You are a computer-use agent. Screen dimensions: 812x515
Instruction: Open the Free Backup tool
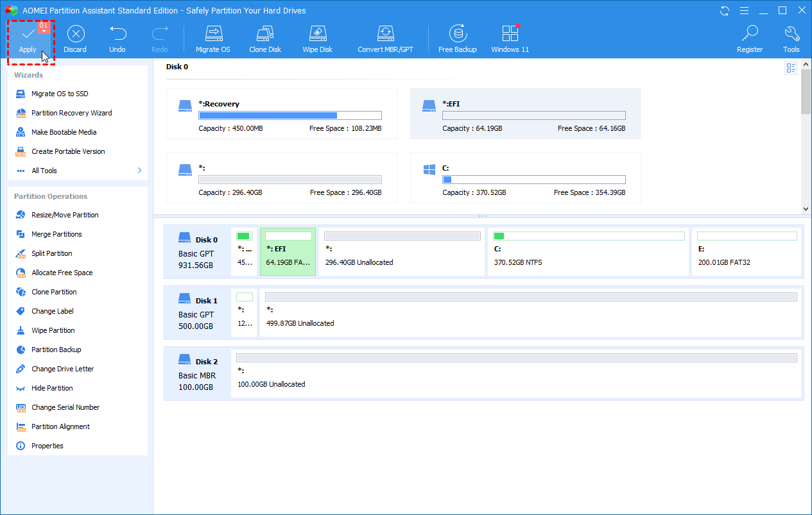(457, 40)
